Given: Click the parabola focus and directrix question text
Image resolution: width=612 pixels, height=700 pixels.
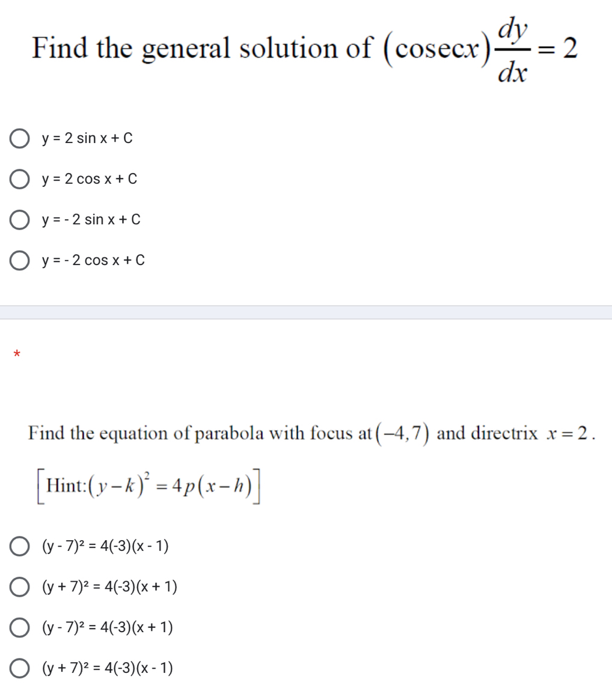Looking at the screenshot, I should tap(312, 433).
